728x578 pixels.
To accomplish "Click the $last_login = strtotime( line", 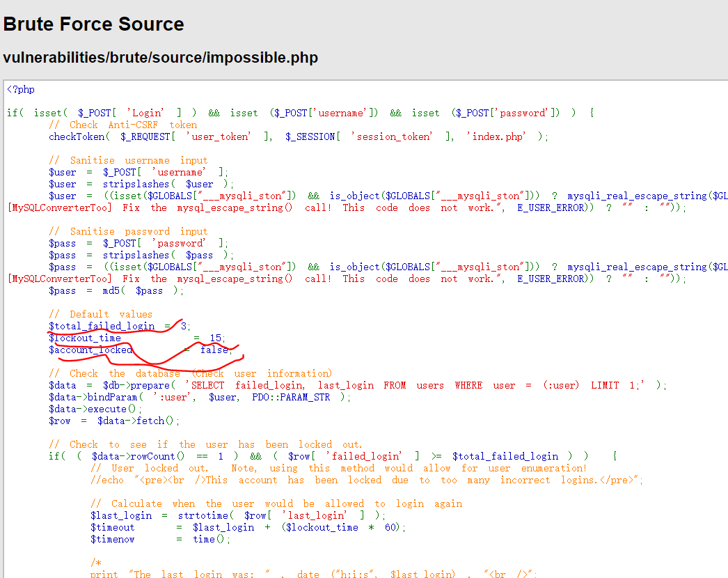I will coord(238,516).
